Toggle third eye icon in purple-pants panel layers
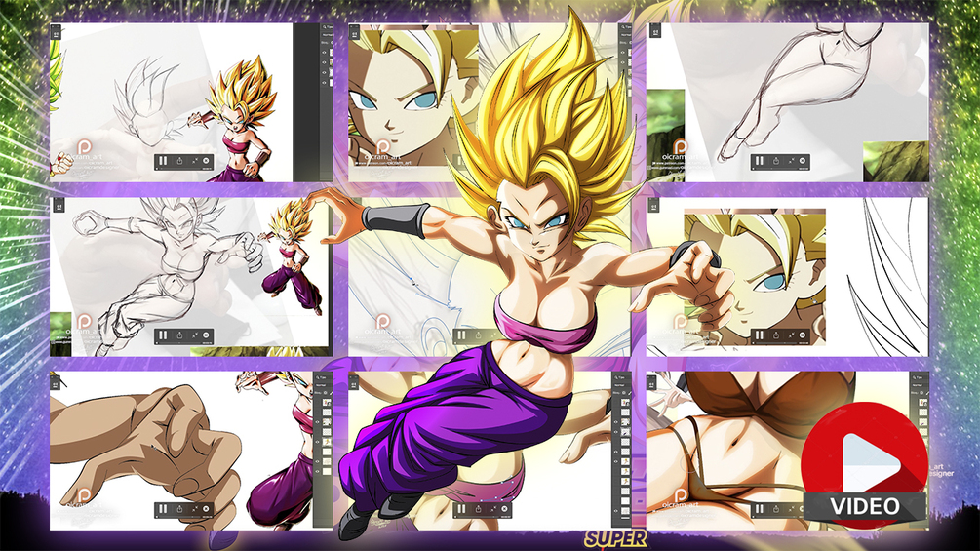The width and height of the screenshot is (980, 551). [615, 452]
